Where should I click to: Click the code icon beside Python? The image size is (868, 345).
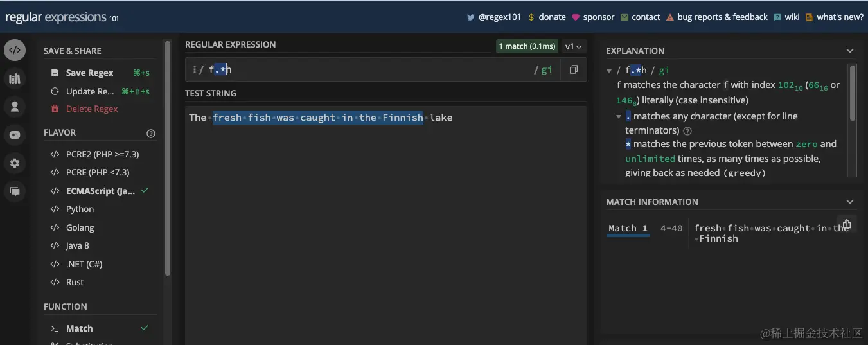[55, 209]
